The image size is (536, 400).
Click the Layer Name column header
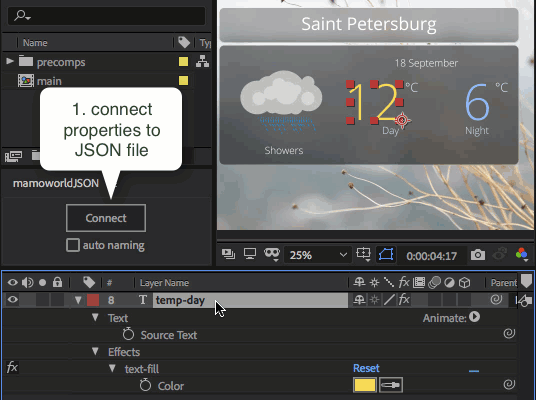click(164, 283)
